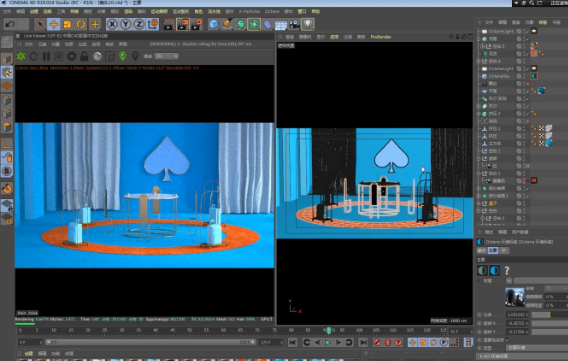The image size is (568, 361).
Task: Select the spline Pen tool icon
Action: (227, 24)
